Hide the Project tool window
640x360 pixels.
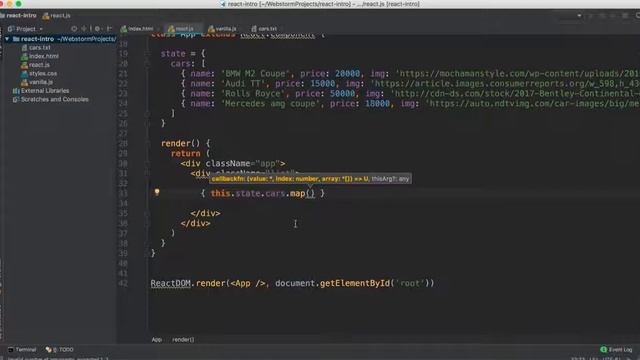pos(109,29)
